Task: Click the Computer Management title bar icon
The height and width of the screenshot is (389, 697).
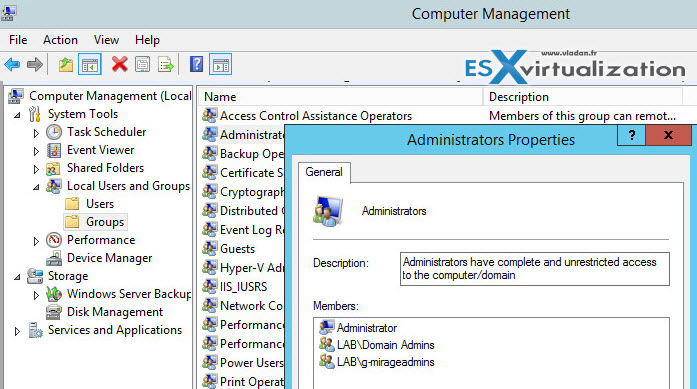Action: click(x=8, y=12)
